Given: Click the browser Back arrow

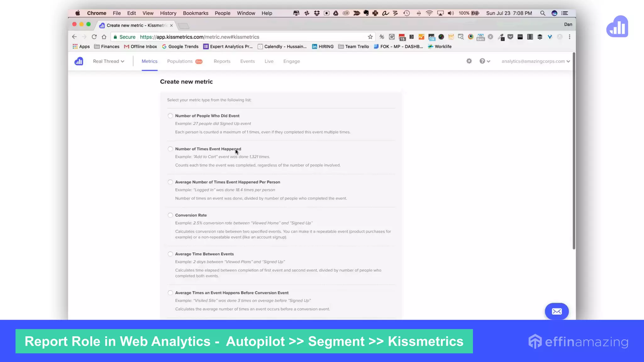Looking at the screenshot, I should click(74, 37).
